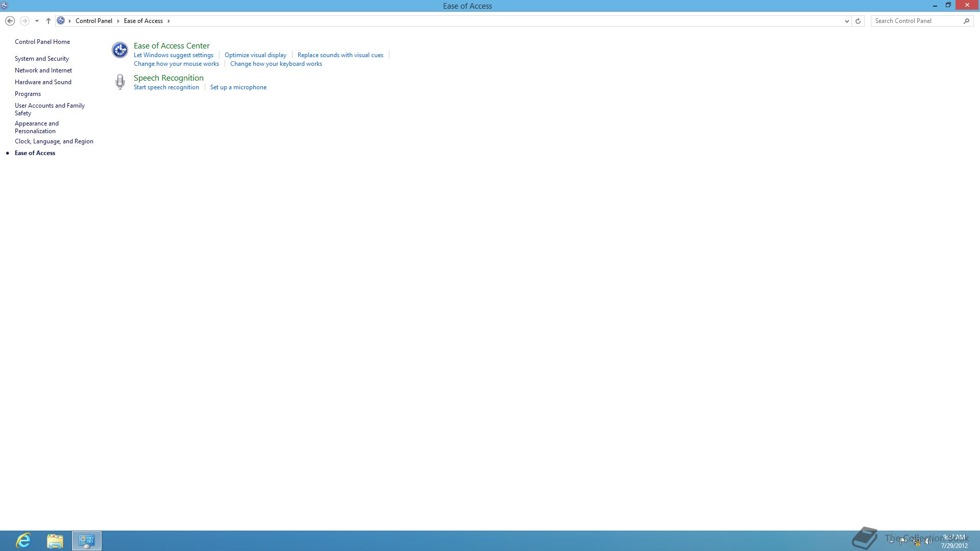Expand the address bar dropdown
Screen dimensions: 980x551
click(847, 21)
